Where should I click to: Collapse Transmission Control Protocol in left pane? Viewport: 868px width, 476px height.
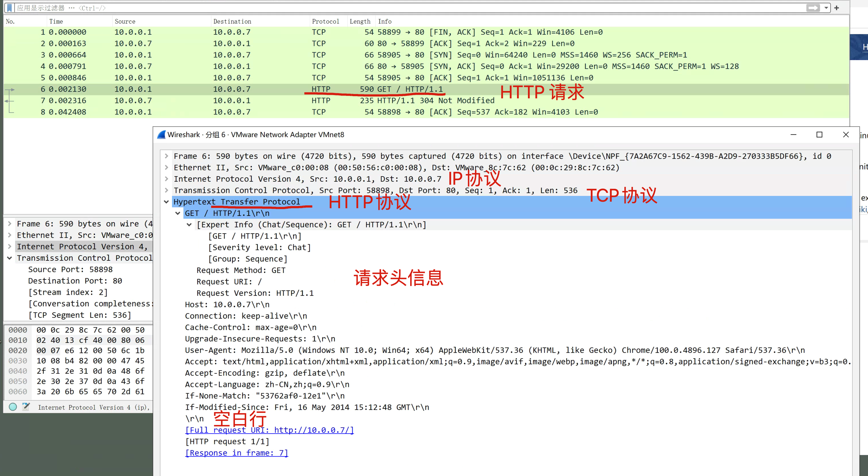(10, 258)
